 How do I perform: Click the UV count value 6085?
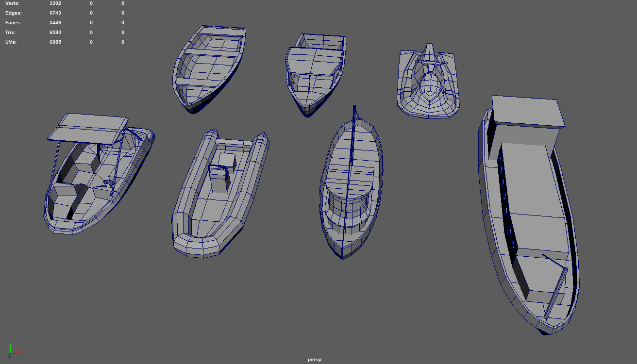(55, 42)
